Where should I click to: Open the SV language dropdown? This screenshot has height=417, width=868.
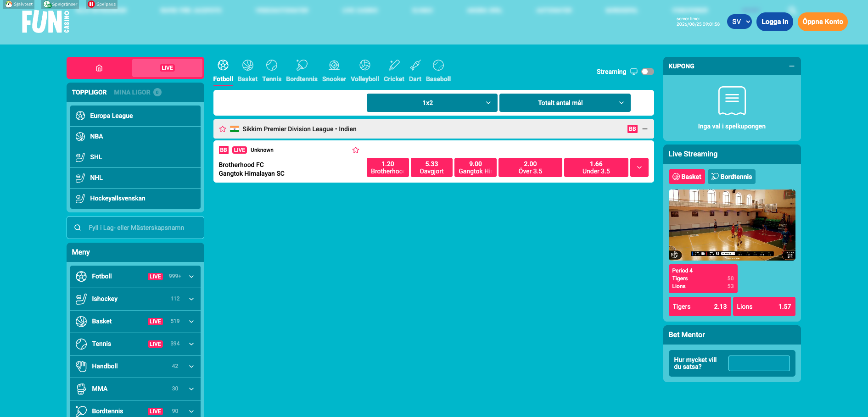click(x=739, y=22)
